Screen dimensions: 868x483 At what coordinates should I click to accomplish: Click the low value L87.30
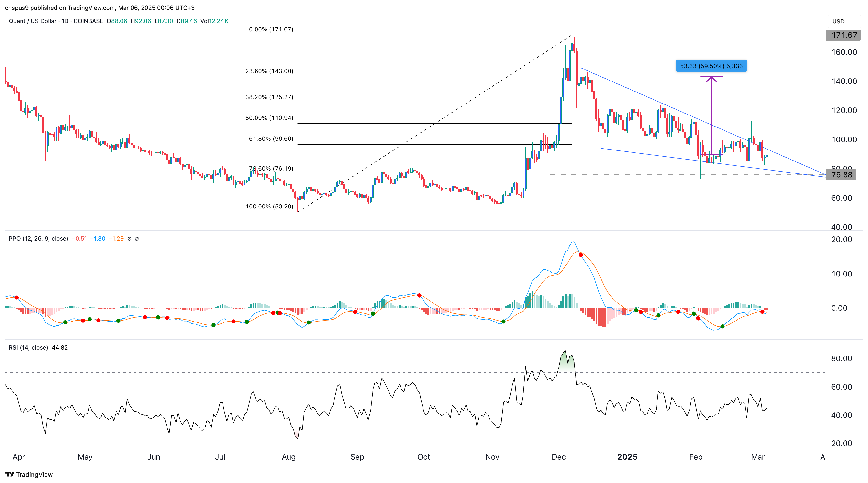[x=164, y=21]
